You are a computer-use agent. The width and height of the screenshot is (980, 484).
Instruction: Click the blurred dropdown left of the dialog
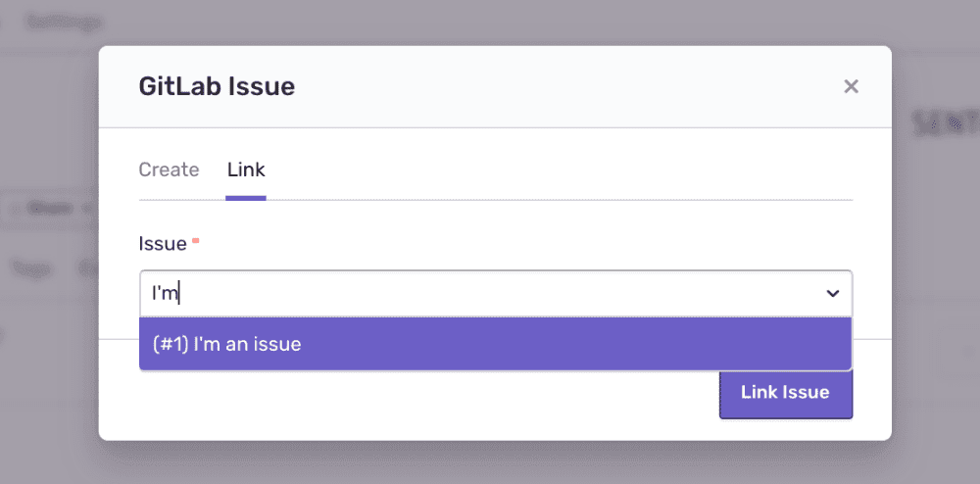click(49, 208)
